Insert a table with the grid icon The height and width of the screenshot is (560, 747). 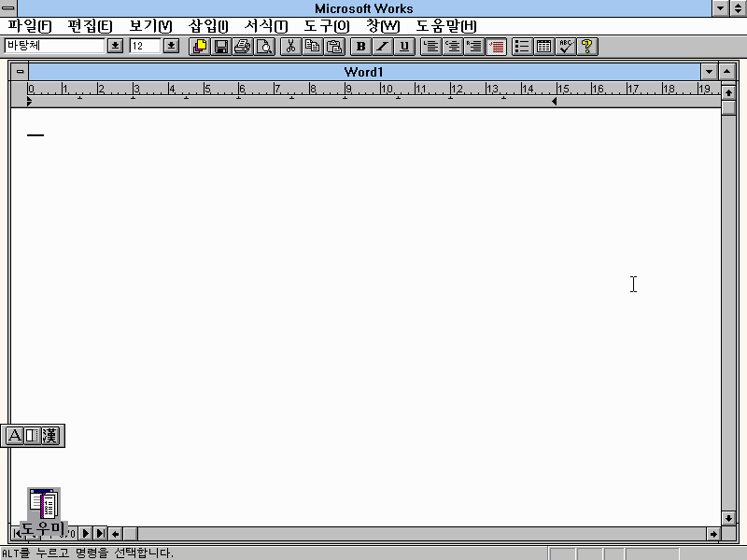tap(543, 46)
